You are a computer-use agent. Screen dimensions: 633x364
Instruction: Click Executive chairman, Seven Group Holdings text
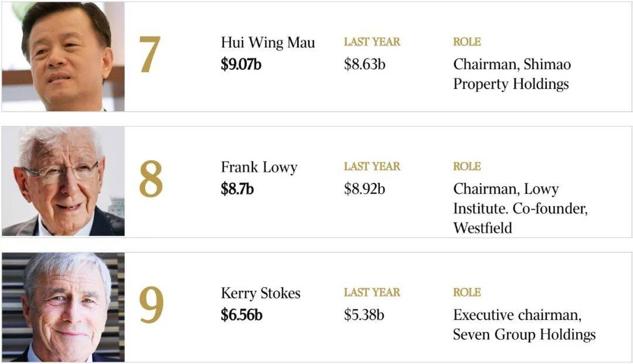524,325
